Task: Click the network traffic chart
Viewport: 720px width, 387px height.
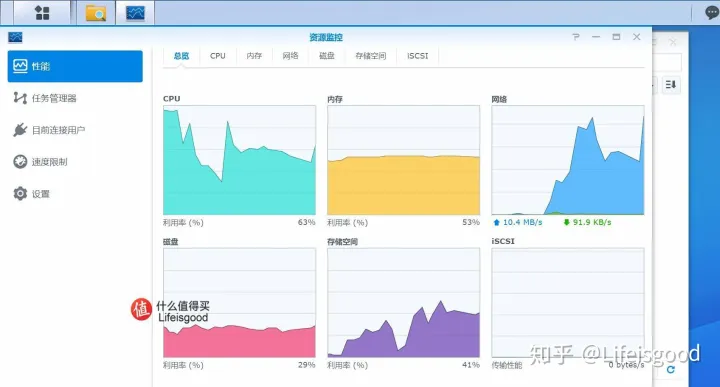Action: pyautogui.click(x=568, y=160)
